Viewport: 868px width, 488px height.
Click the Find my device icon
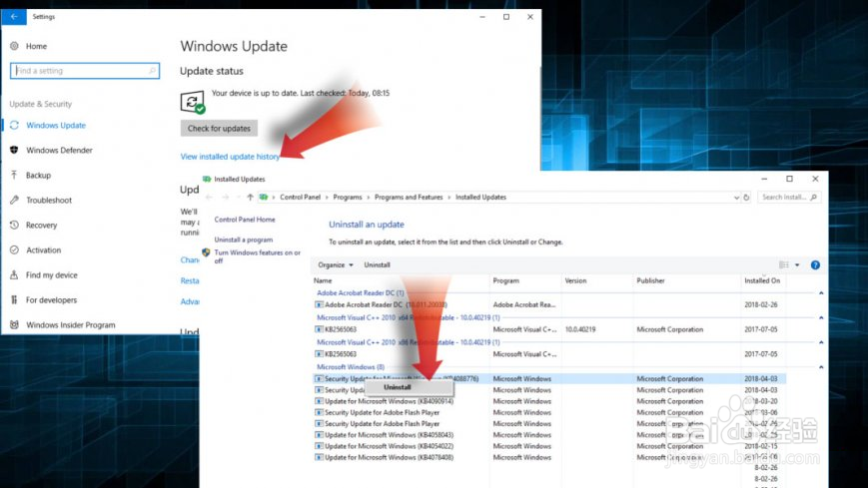click(x=14, y=275)
